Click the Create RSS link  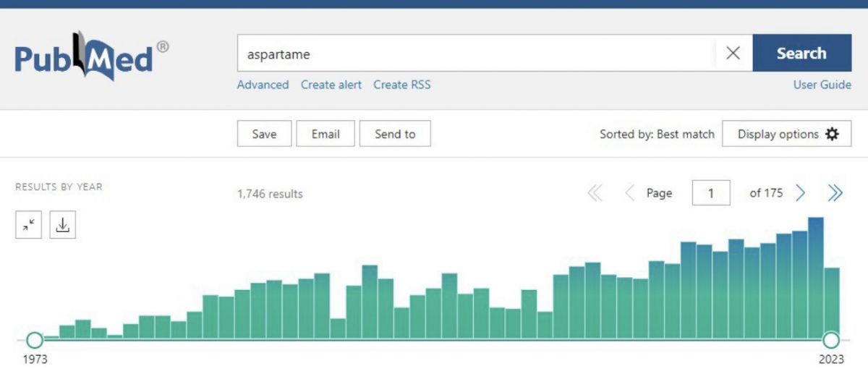click(x=401, y=85)
